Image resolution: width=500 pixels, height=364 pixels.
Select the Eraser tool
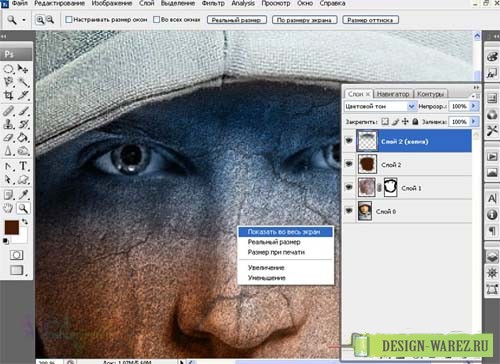(8, 137)
